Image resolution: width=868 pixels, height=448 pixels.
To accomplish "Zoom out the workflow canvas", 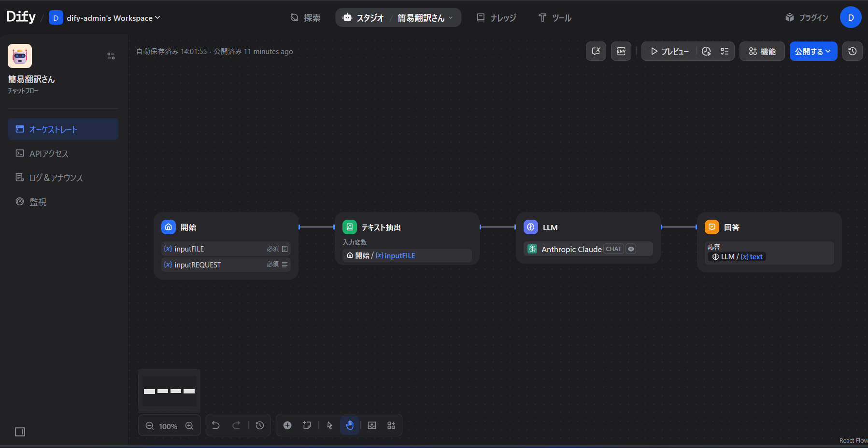I will pyautogui.click(x=150, y=426).
